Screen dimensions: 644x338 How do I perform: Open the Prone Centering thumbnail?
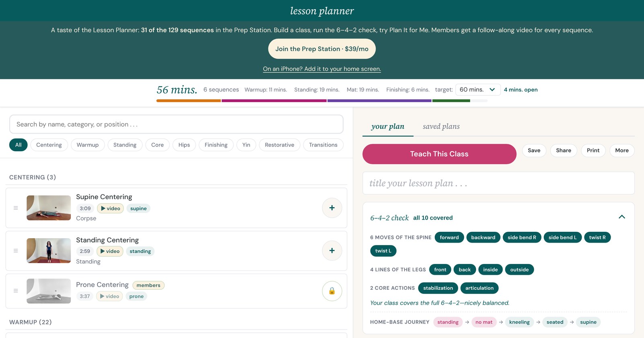coord(49,291)
